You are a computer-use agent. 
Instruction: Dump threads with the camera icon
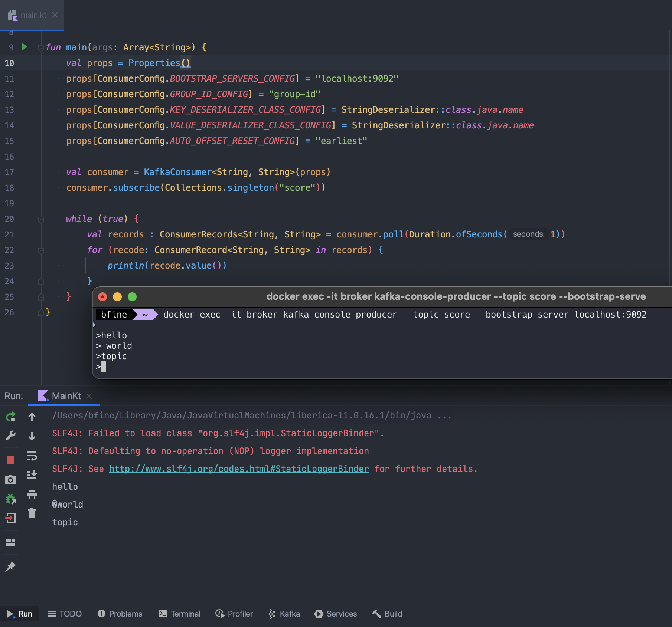pyautogui.click(x=10, y=479)
